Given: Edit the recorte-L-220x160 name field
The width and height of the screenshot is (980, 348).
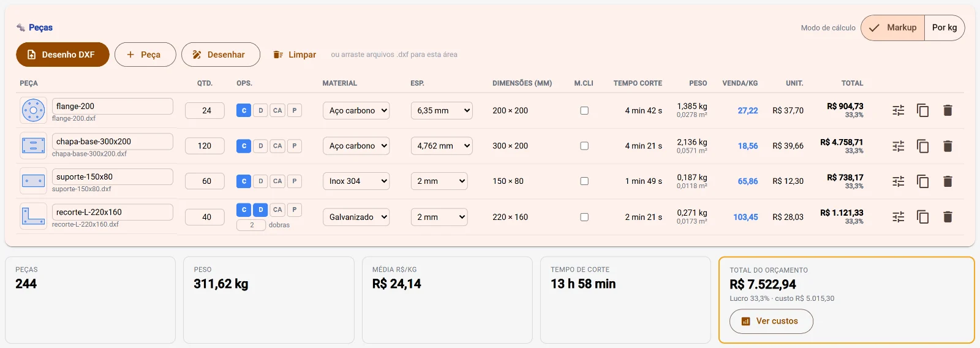Looking at the screenshot, I should point(113,212).
